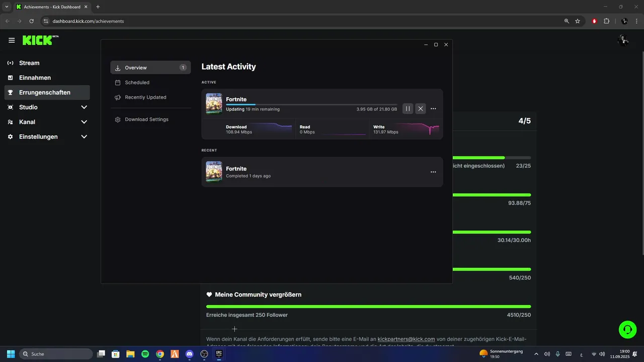Open the browser zoom indicator
This screenshot has height=362, width=644.
click(x=567, y=21)
